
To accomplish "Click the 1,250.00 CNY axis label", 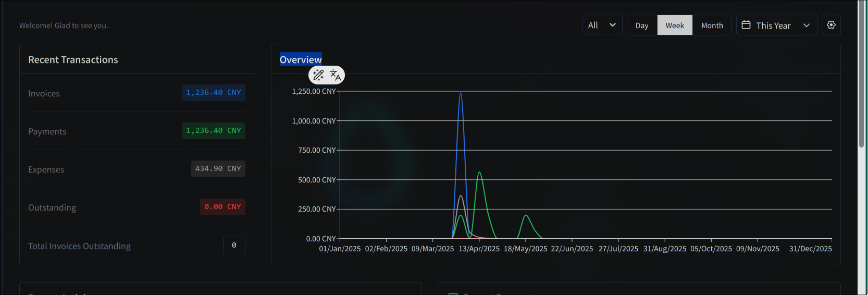I will tap(314, 91).
